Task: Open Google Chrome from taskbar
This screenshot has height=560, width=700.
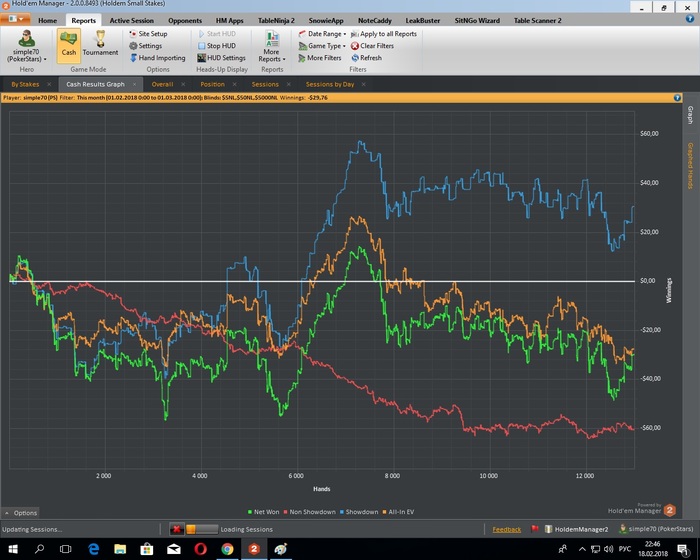Action: coord(227,549)
